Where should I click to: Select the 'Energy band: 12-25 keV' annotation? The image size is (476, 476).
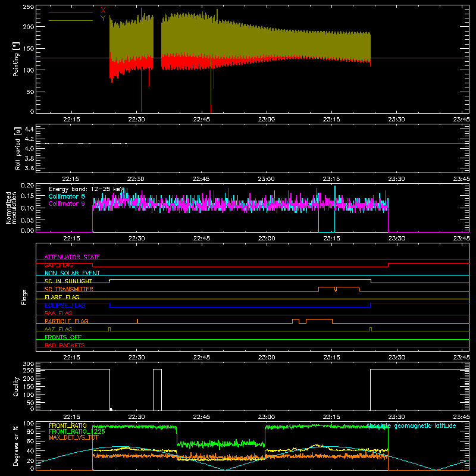86,189
